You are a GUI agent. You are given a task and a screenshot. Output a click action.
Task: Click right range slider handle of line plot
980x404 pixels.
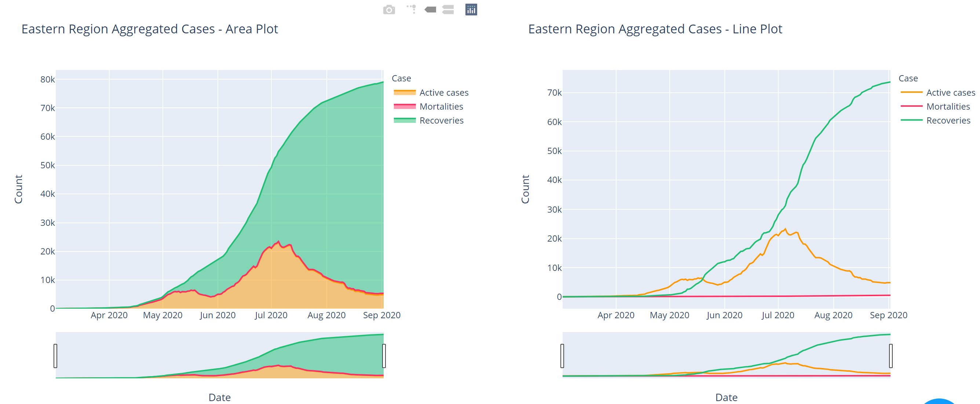pos(891,356)
